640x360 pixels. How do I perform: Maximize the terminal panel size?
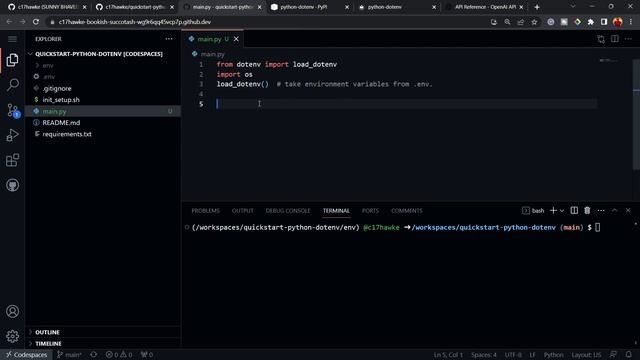(615, 210)
